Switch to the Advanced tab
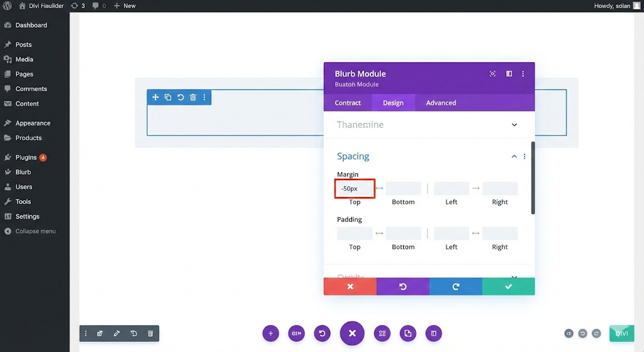This screenshot has width=644, height=352. click(441, 103)
